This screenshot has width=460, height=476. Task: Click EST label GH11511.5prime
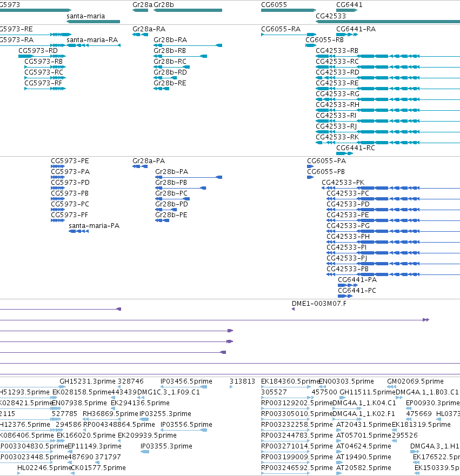tap(368, 392)
